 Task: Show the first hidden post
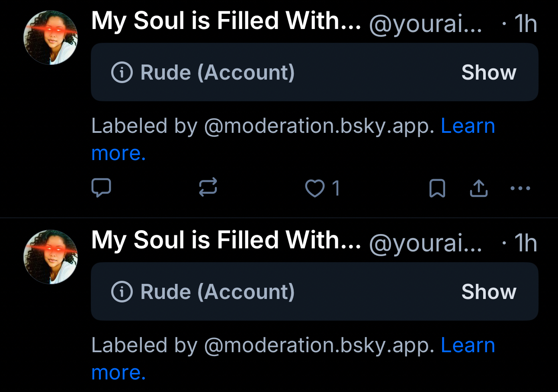489,73
